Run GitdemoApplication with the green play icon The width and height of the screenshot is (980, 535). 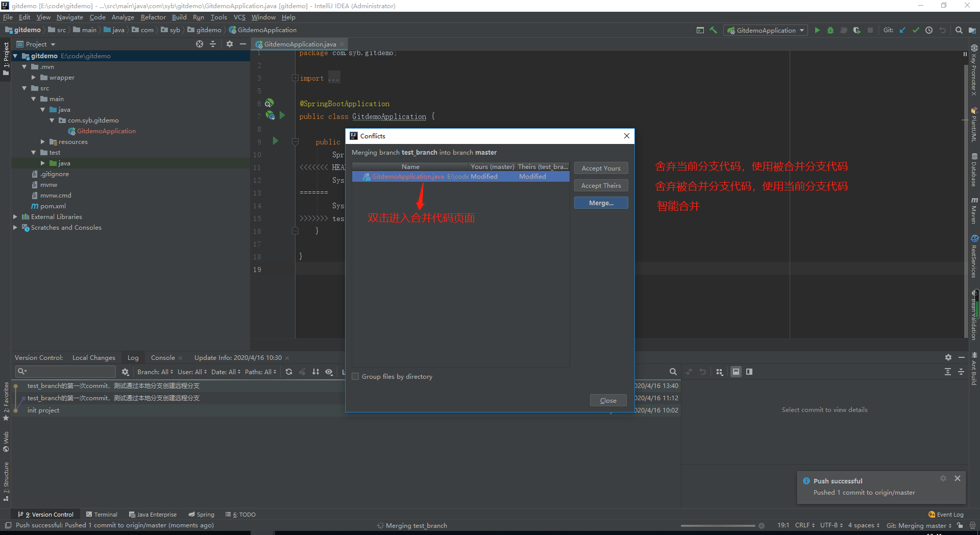[817, 30]
